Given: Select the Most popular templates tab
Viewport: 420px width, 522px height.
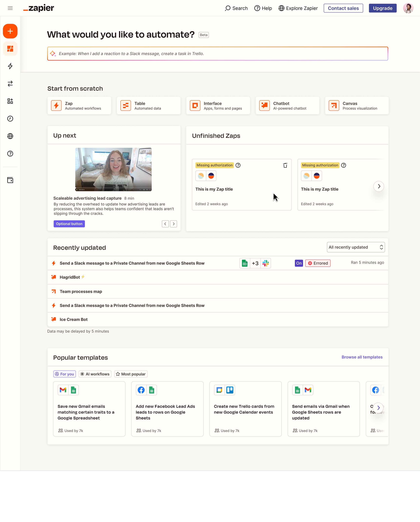Looking at the screenshot, I should [131, 374].
